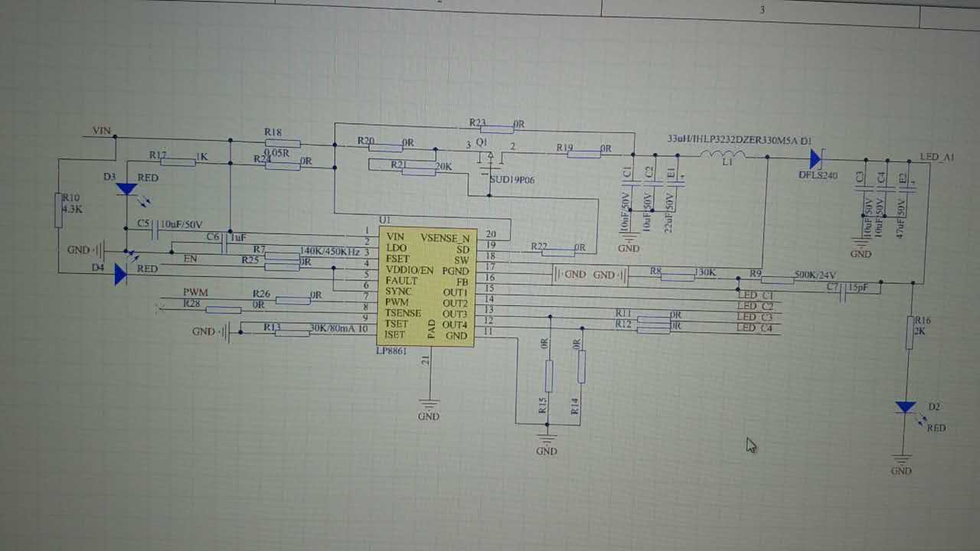Viewport: 980px width, 551px height.
Task: Select the D1 DFLS240 diode symbol
Action: click(815, 159)
